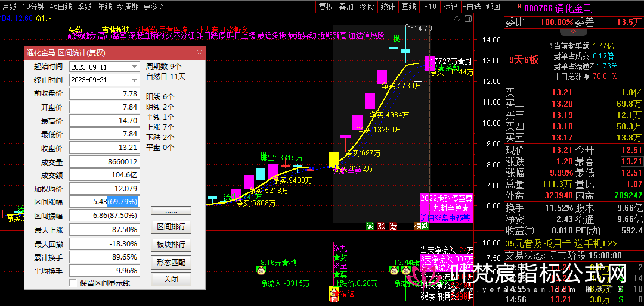644x306 pixels.
Task: Click the diamond icon above the chart
Action: point(458,19)
